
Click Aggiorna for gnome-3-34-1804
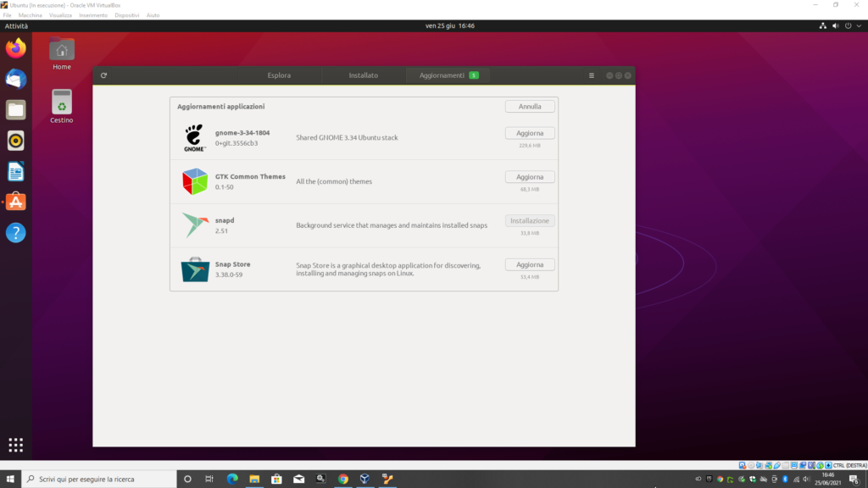pyautogui.click(x=530, y=133)
